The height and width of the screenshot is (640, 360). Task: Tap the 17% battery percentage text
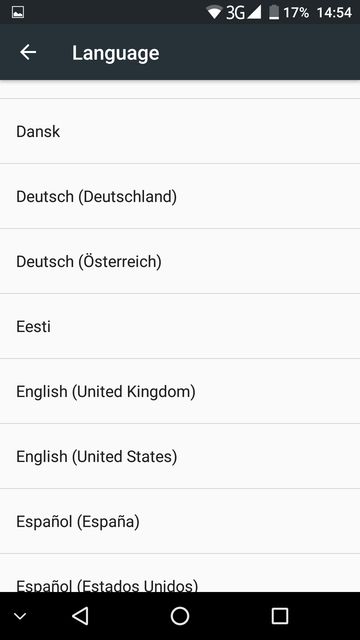[296, 13]
